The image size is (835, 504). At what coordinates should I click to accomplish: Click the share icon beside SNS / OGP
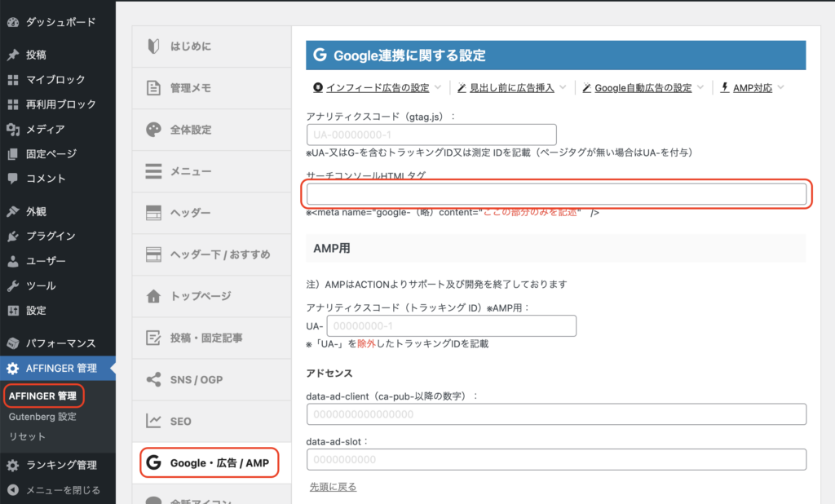click(x=153, y=379)
